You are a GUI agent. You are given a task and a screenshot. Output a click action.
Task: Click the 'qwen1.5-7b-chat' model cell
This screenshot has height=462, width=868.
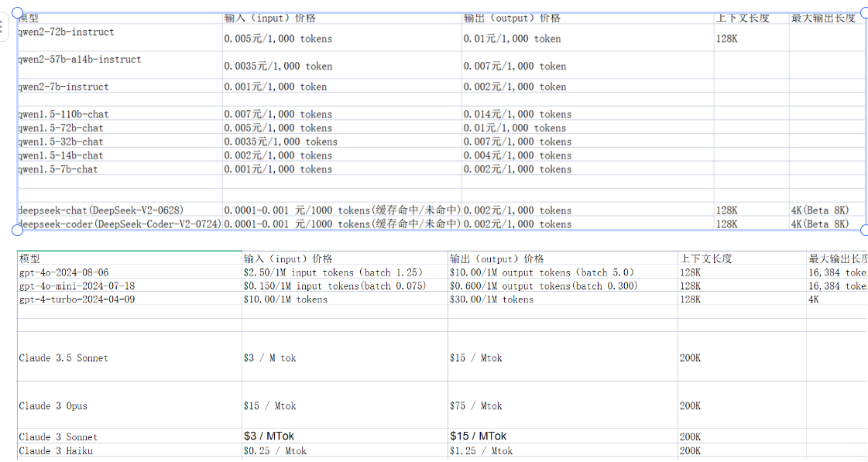tap(58, 169)
